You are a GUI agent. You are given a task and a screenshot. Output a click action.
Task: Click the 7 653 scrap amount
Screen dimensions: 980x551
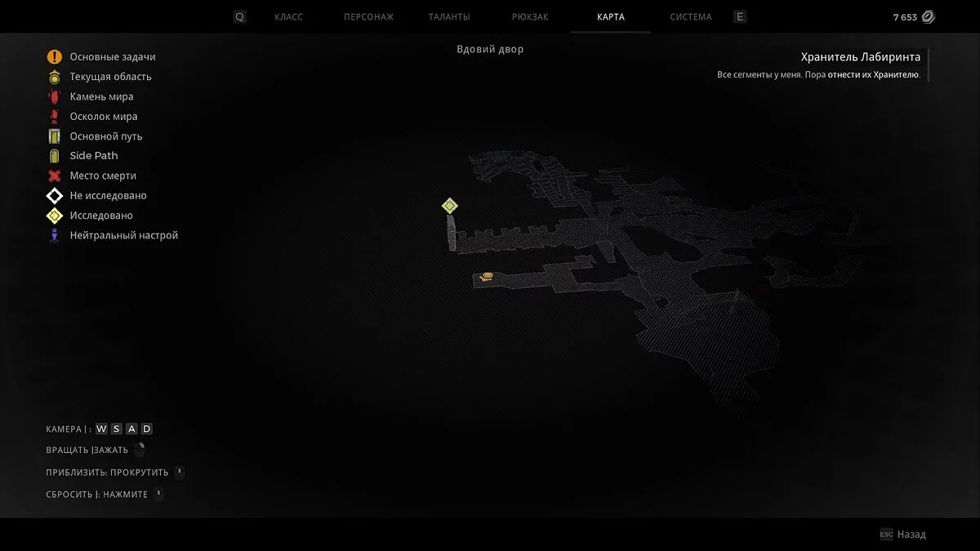905,17
